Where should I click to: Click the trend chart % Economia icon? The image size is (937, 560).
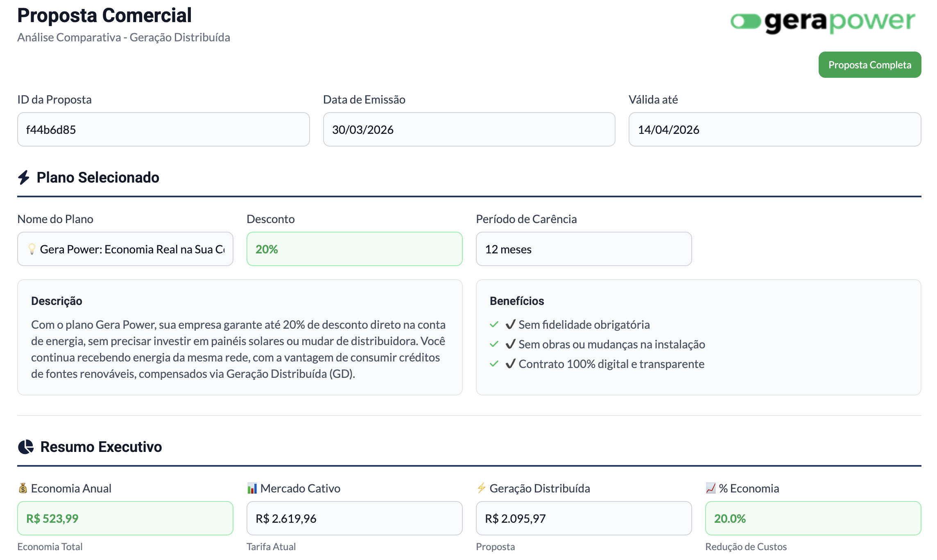[711, 488]
